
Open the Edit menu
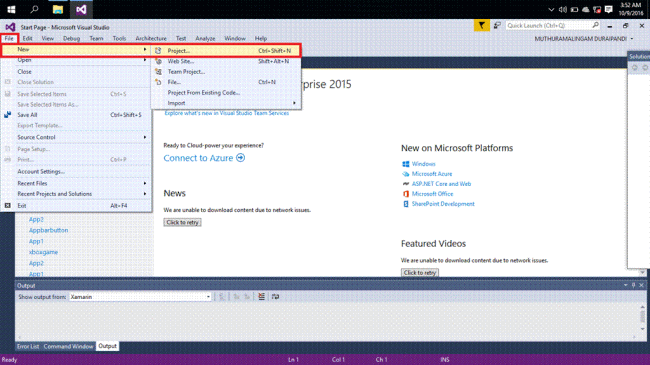click(27, 38)
